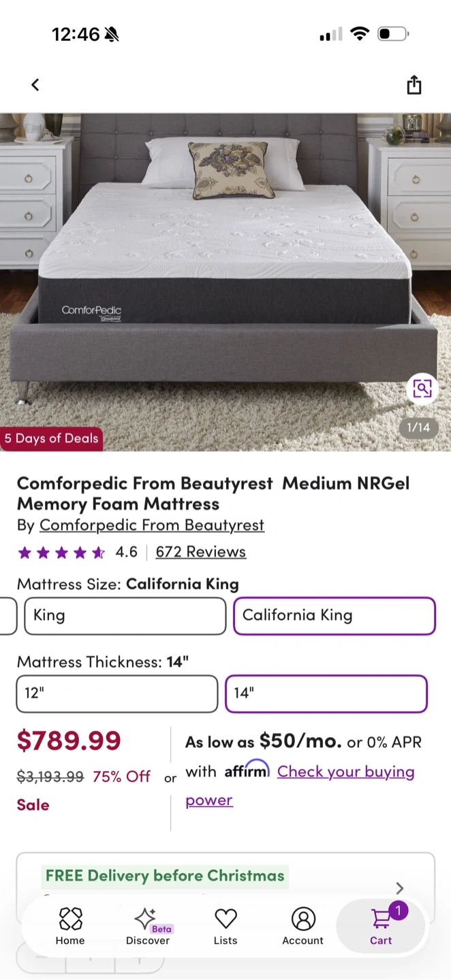View the 672 Reviews
This screenshot has width=451, height=980.
click(201, 552)
